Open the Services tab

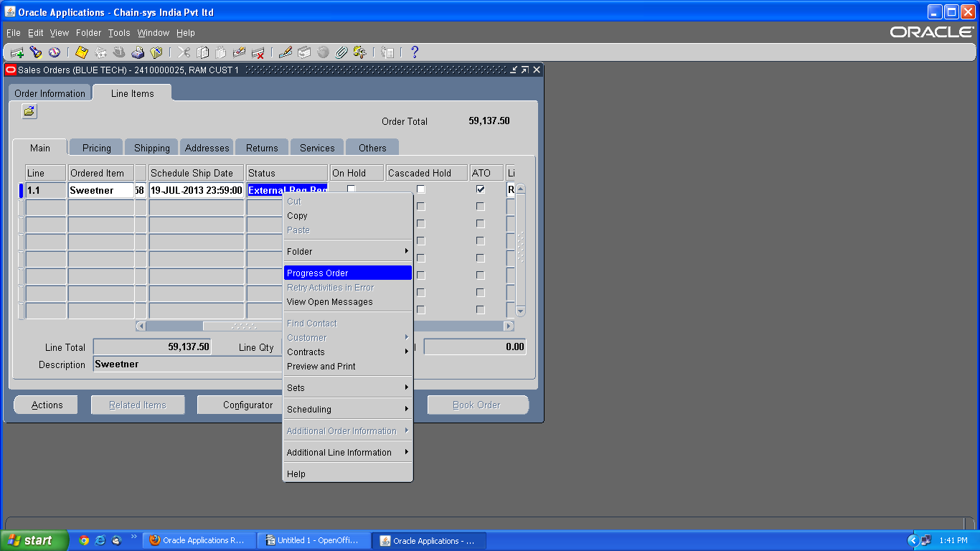point(317,148)
